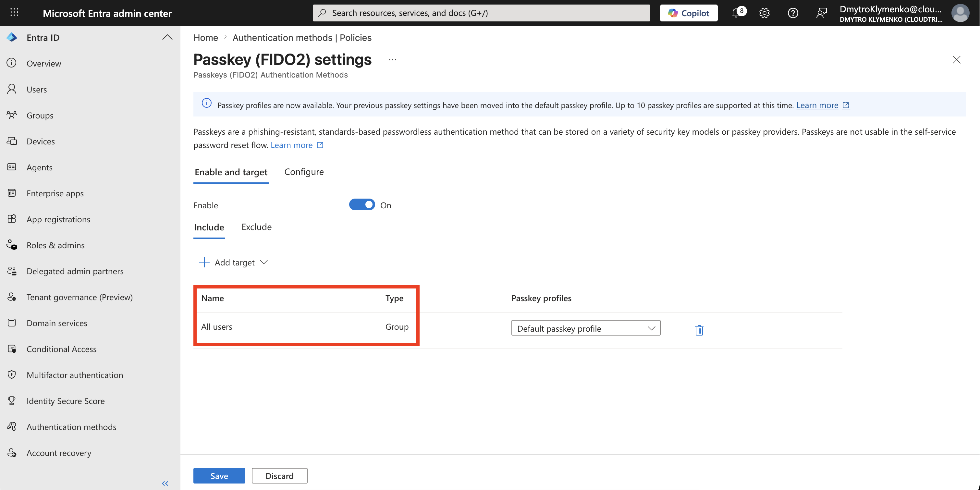
Task: Click the Type column header
Action: pos(394,298)
